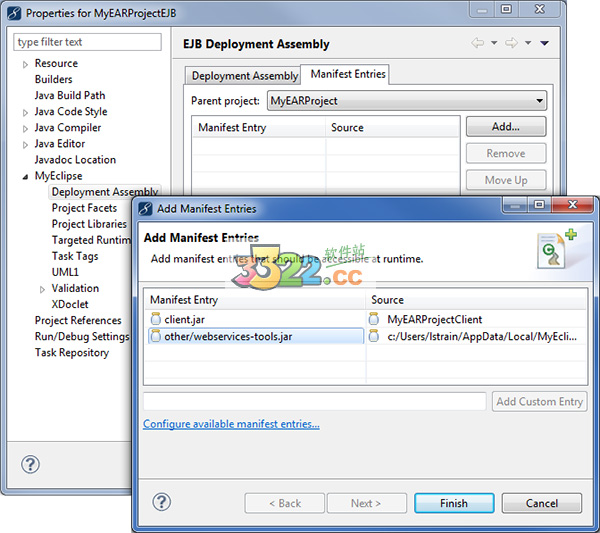The image size is (600, 533).
Task: Close the Add Manifest Entries dialog
Action: pos(572,205)
